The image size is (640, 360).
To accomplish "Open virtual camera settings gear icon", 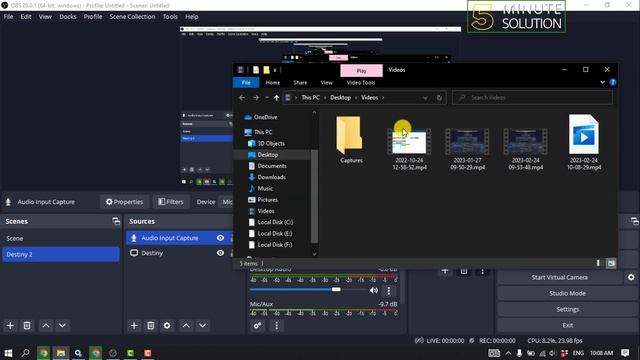I will [631, 277].
